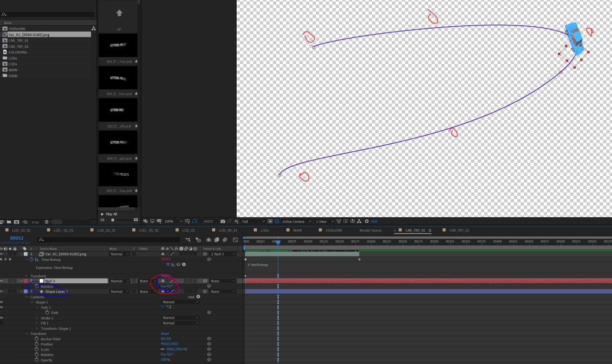Open the Active Camera dropdown
The width and height of the screenshot is (612, 364).
(296, 221)
